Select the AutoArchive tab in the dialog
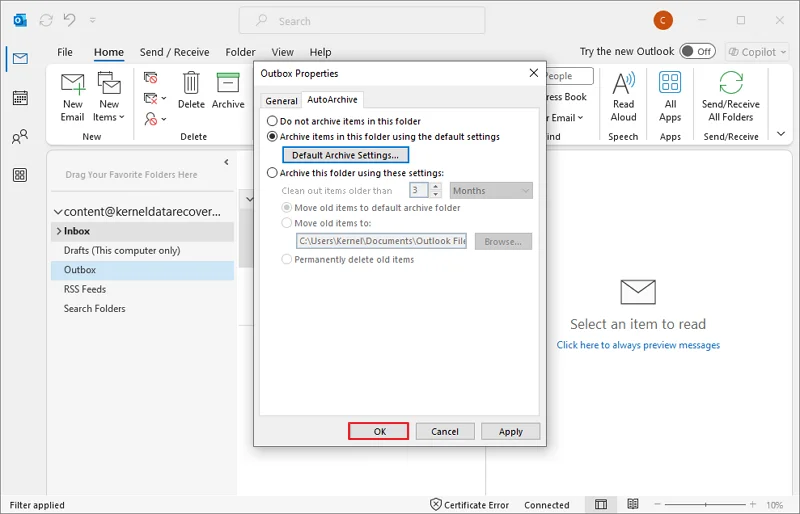This screenshot has width=800, height=514. tap(332, 100)
